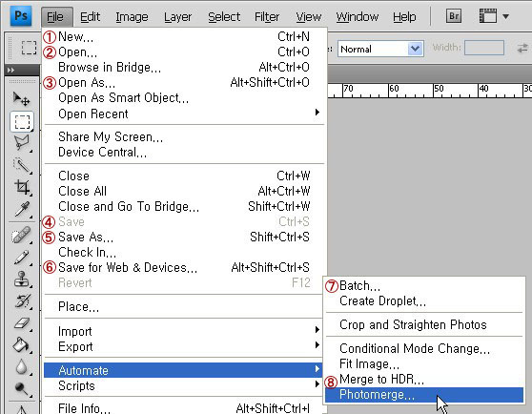Choose the Close menu entry
The height and width of the screenshot is (414, 532).
(184, 176)
